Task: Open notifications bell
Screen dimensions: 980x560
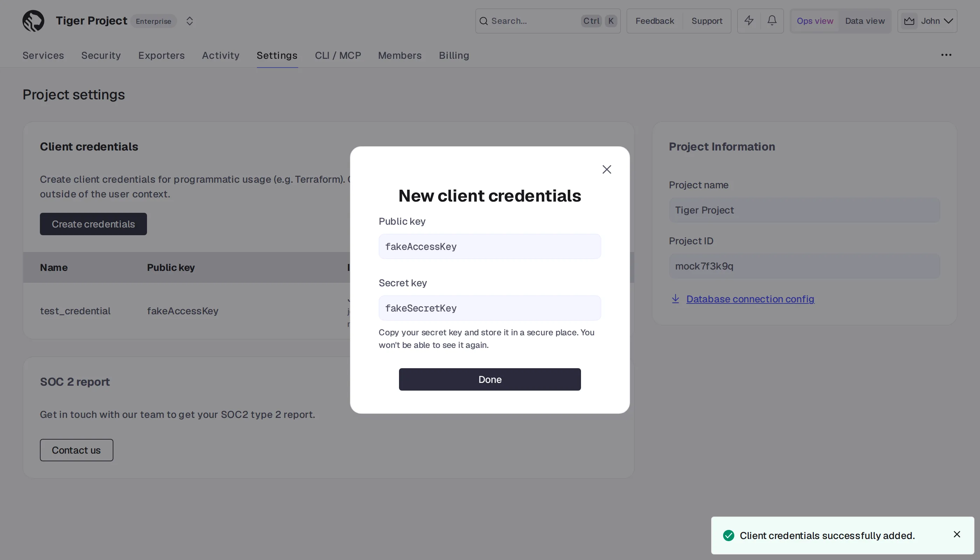Action: point(772,21)
